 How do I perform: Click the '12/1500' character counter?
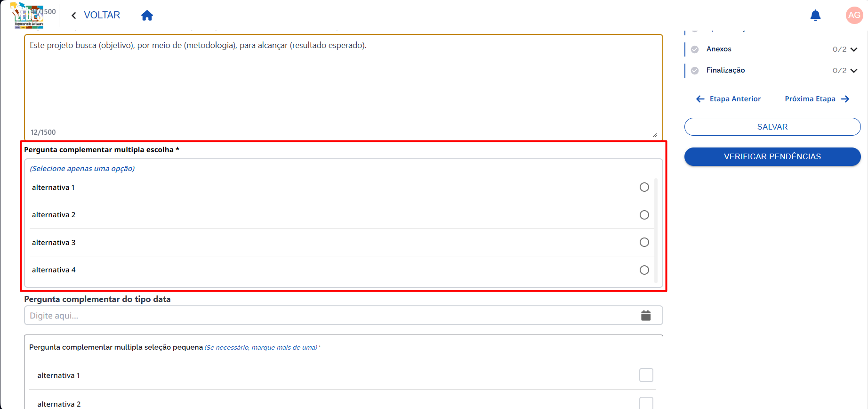pos(43,132)
